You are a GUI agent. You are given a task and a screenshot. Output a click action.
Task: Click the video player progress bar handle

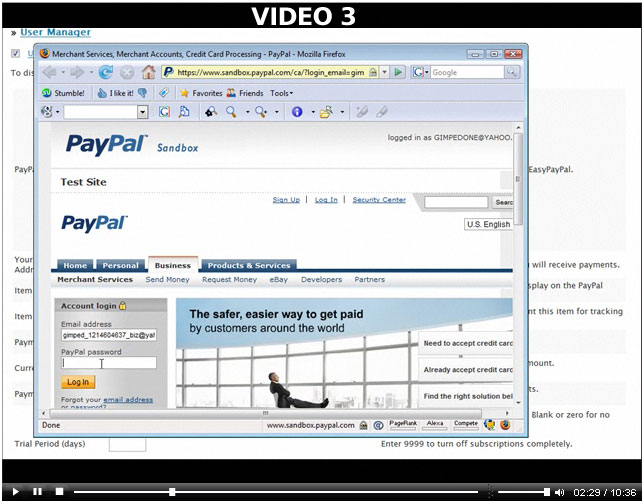tap(172, 492)
